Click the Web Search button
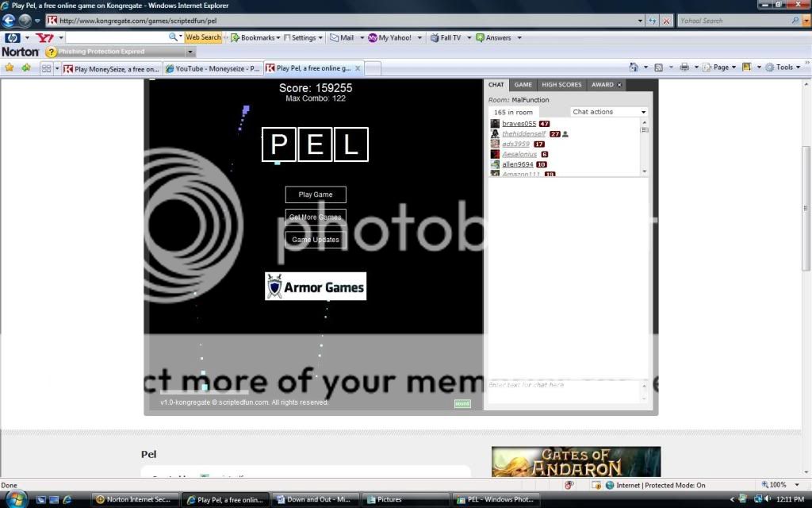This screenshot has height=508, width=812. (x=203, y=37)
